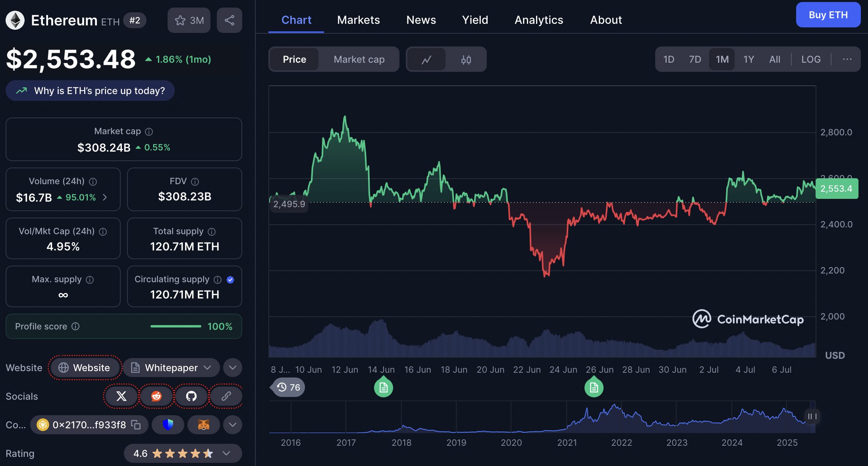Viewport: 868px width, 466px height.
Task: Open the Analytics tab
Action: pyautogui.click(x=539, y=20)
